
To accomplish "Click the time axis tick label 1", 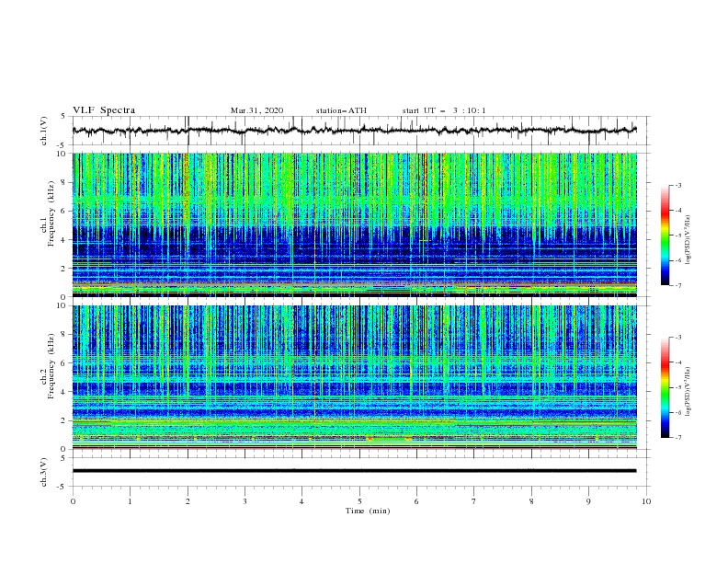I will pyautogui.click(x=130, y=501).
